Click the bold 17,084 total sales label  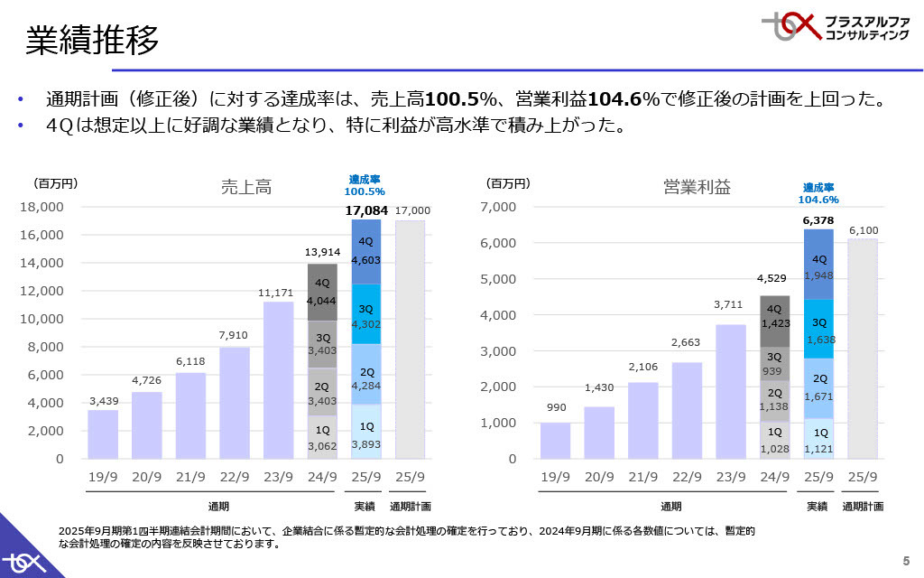365,210
